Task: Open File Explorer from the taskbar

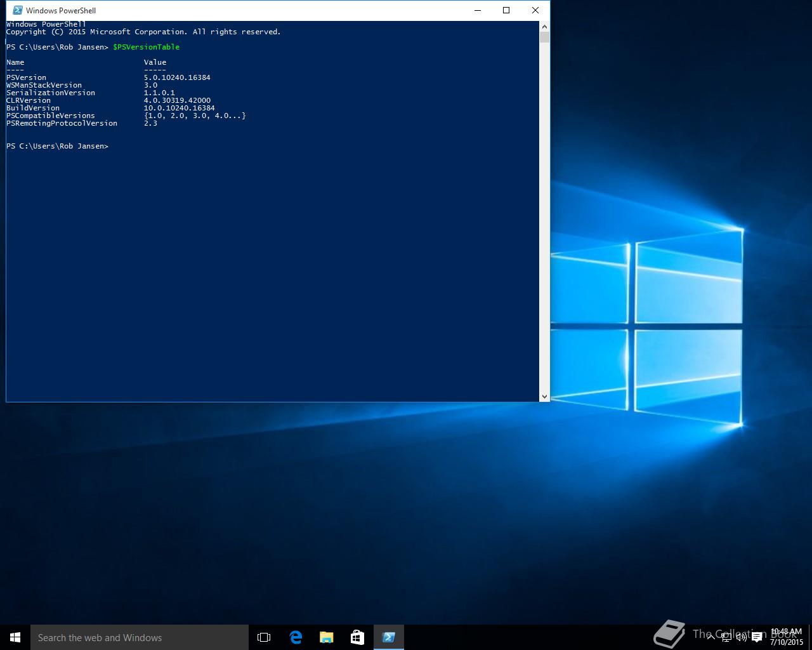Action: click(x=327, y=637)
